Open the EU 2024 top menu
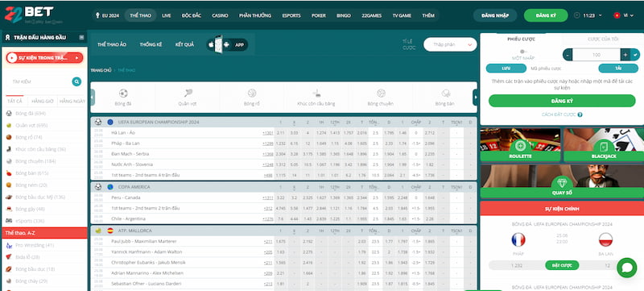 click(108, 15)
